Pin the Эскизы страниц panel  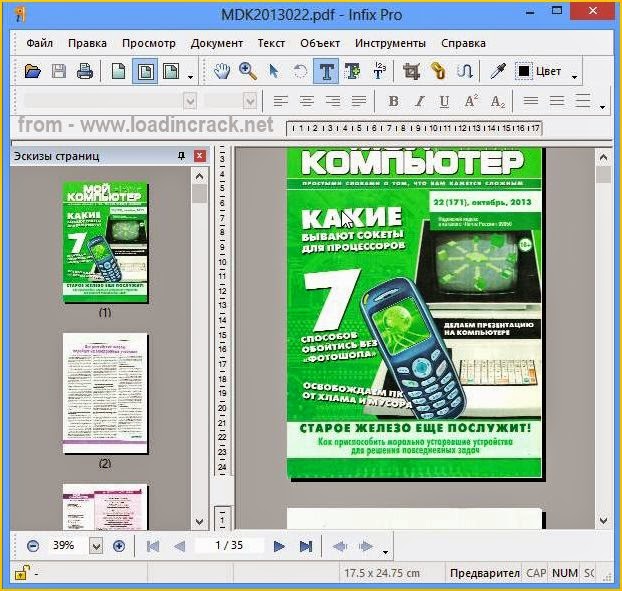coord(181,156)
